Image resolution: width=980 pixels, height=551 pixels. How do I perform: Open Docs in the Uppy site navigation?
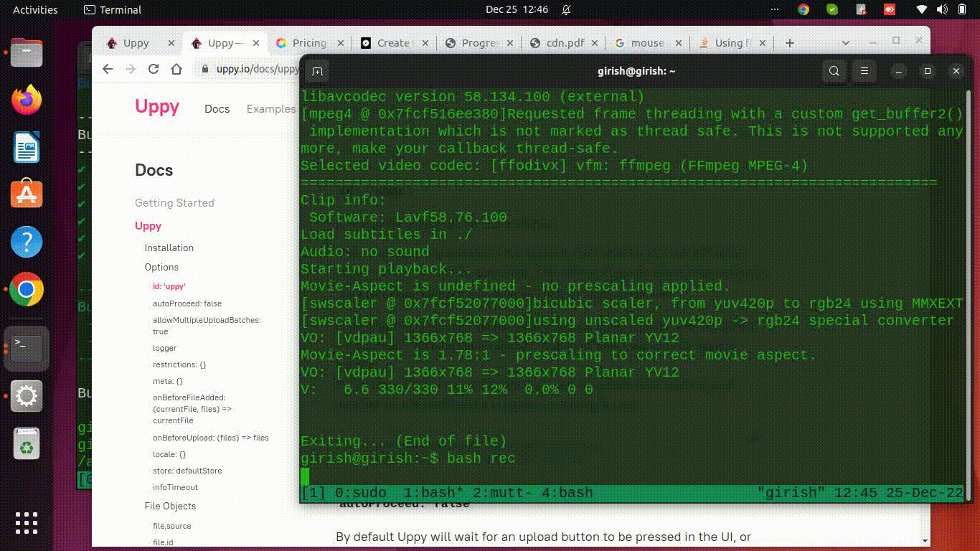(x=217, y=109)
